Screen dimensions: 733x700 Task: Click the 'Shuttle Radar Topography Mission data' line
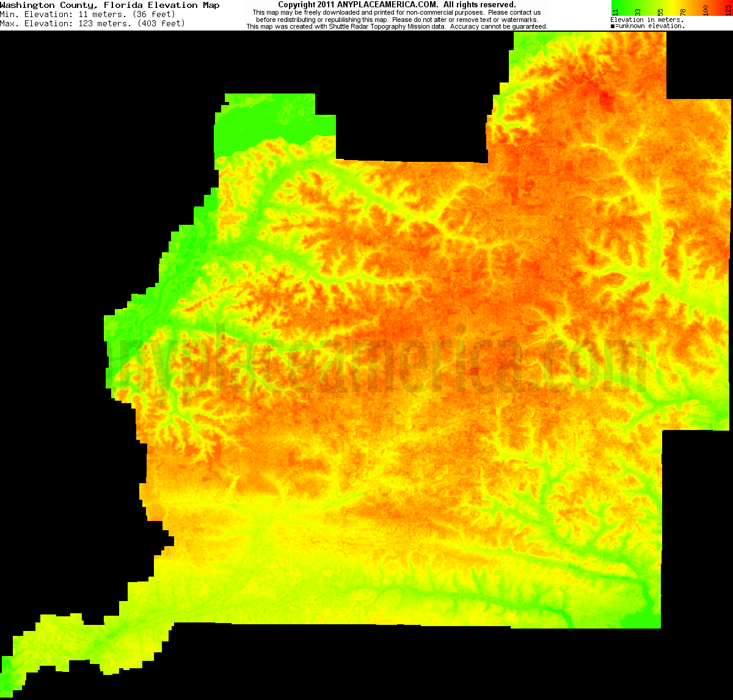pos(396,27)
